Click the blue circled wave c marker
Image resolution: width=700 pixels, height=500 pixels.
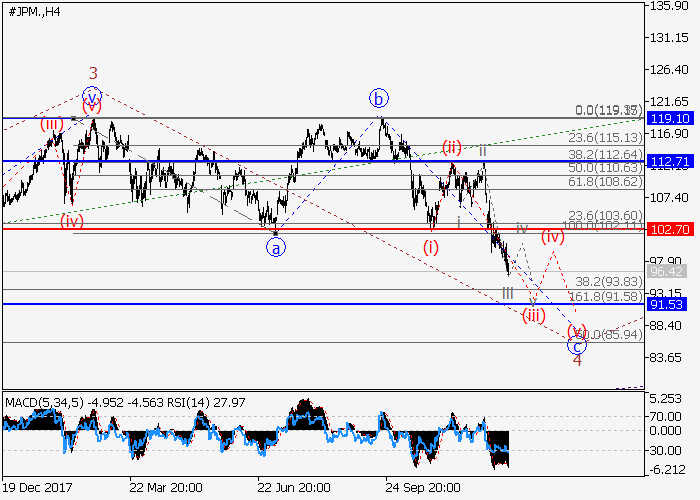pyautogui.click(x=577, y=346)
